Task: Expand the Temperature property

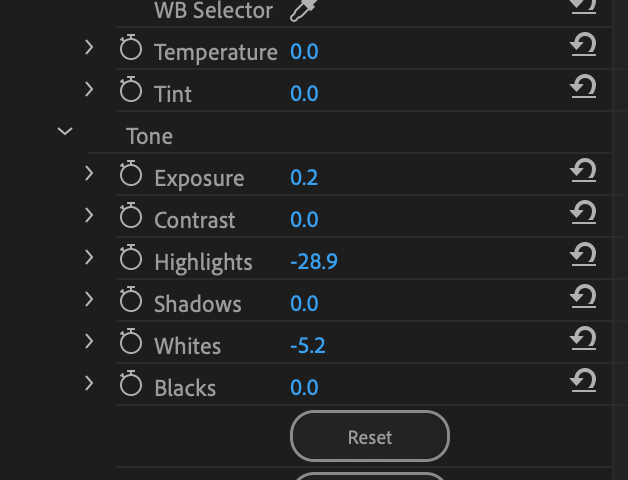Action: tap(89, 47)
